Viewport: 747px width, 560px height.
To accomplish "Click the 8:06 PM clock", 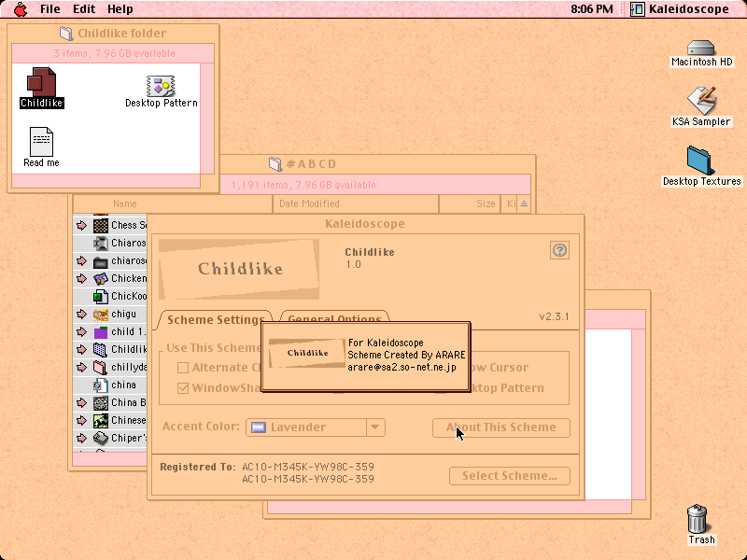I will (x=592, y=9).
